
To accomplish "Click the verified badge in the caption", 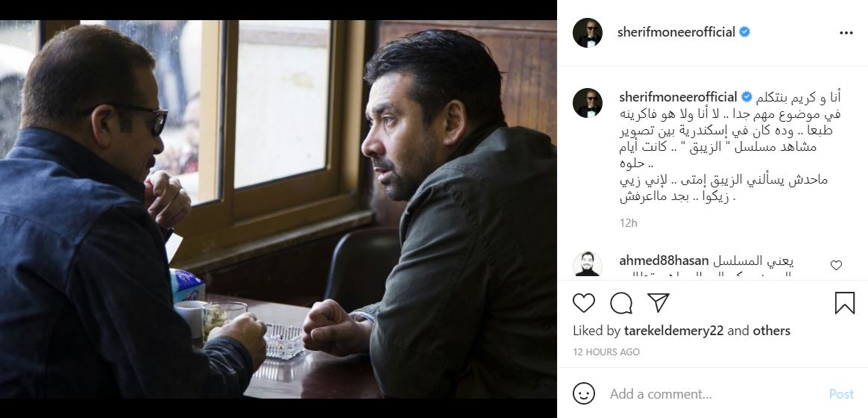I will (744, 97).
